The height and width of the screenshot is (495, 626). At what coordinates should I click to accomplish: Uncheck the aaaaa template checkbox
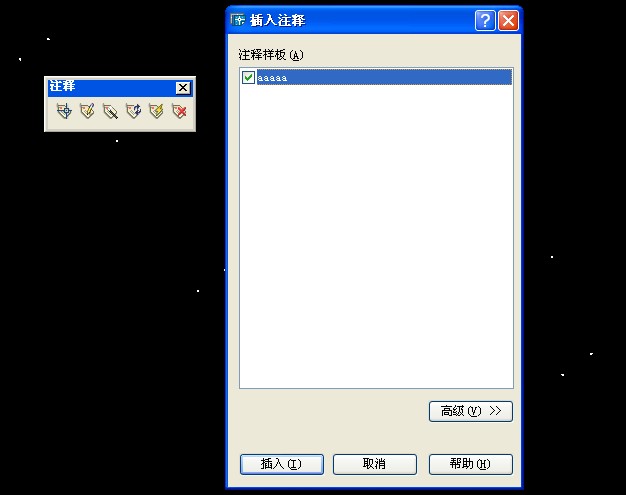pos(248,77)
